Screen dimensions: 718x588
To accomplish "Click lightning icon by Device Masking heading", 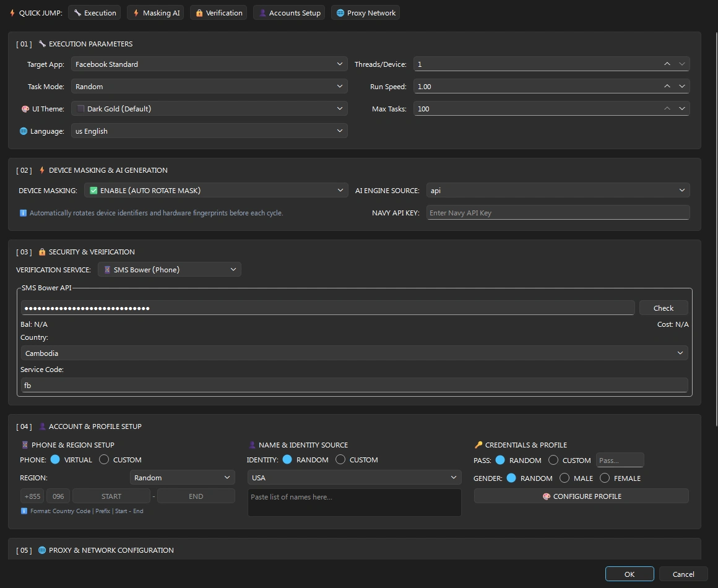I will pos(42,170).
